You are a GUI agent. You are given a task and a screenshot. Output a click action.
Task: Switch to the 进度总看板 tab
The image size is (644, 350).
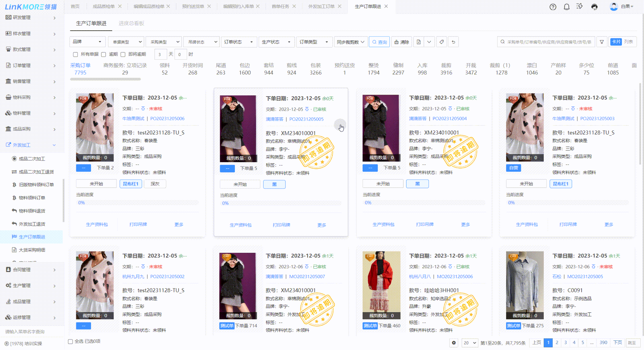[x=131, y=23]
